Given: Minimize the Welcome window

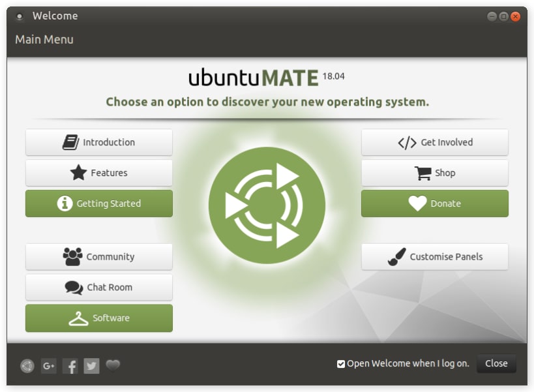Looking at the screenshot, I should click(x=492, y=16).
